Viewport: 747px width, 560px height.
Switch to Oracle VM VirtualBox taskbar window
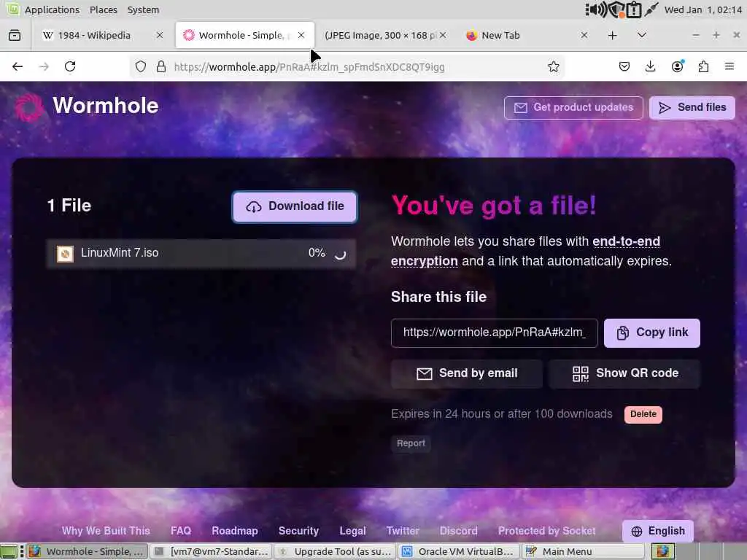pos(458,551)
